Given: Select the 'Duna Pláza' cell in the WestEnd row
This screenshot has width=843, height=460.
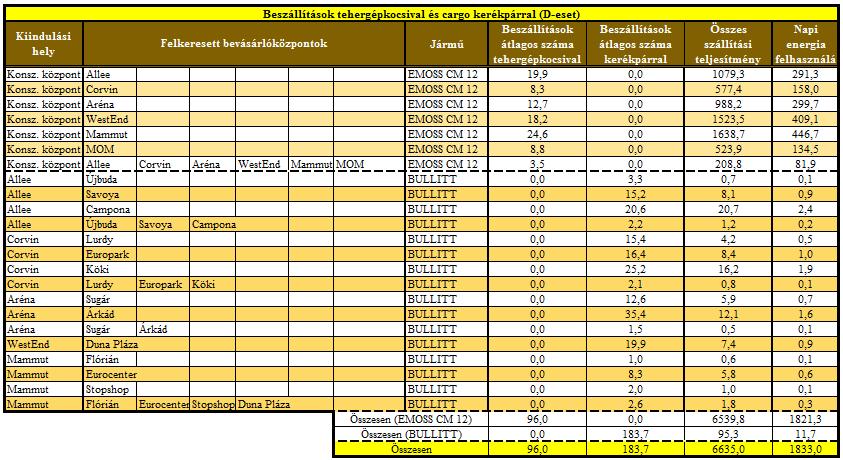Looking at the screenshot, I should tap(112, 344).
